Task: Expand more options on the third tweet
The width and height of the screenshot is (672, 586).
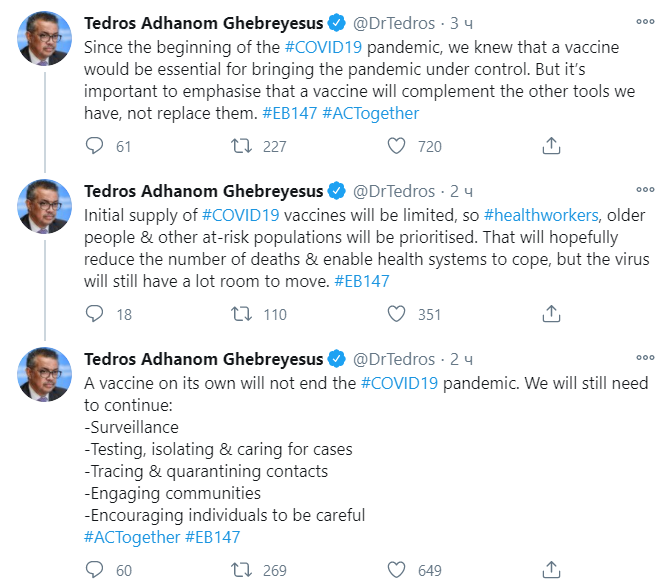Action: pyautogui.click(x=646, y=358)
